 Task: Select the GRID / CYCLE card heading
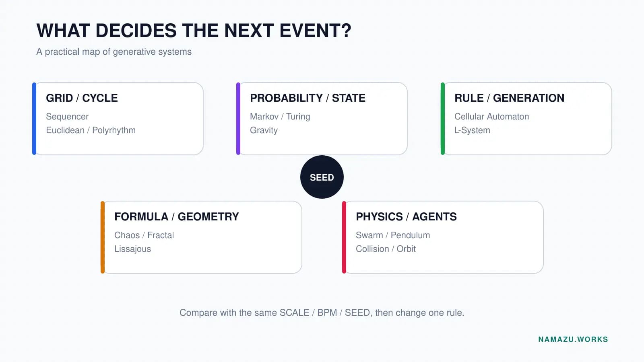[82, 98]
